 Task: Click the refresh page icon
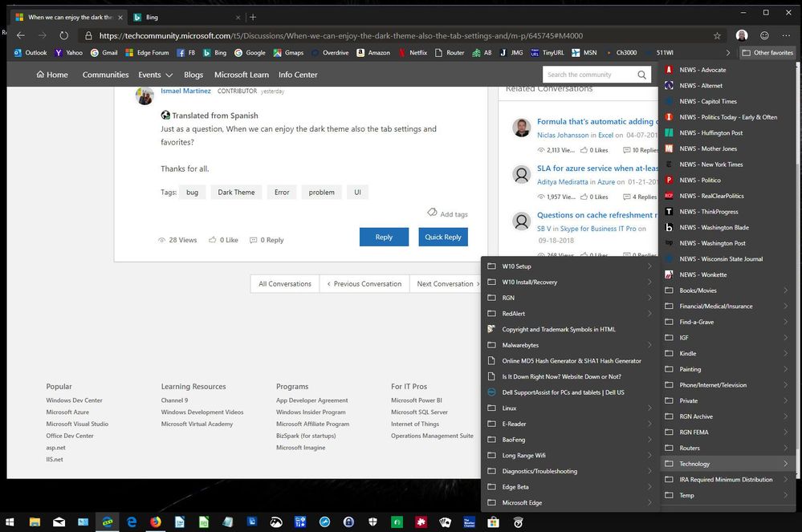63,35
